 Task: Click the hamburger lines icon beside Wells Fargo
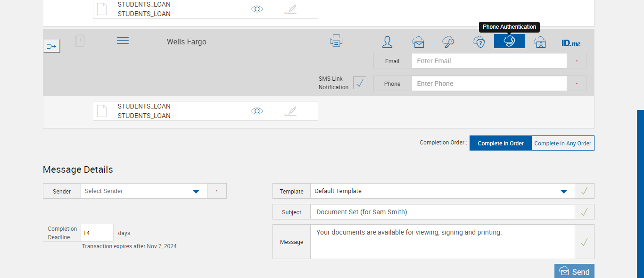pyautogui.click(x=123, y=41)
